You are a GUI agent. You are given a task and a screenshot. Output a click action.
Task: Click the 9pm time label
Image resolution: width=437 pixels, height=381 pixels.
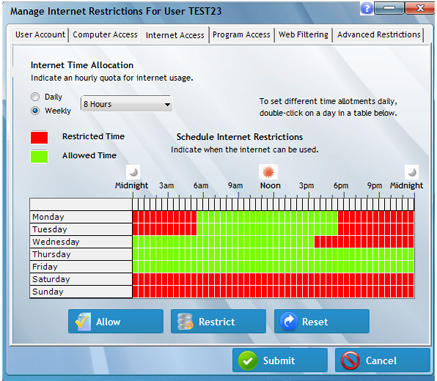click(x=375, y=186)
